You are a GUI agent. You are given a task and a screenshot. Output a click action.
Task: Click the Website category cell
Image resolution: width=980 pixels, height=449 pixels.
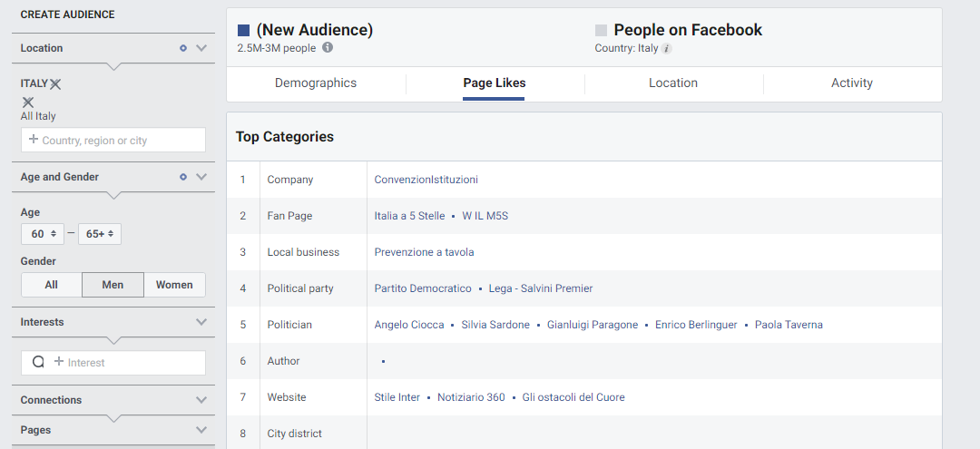[x=313, y=397]
